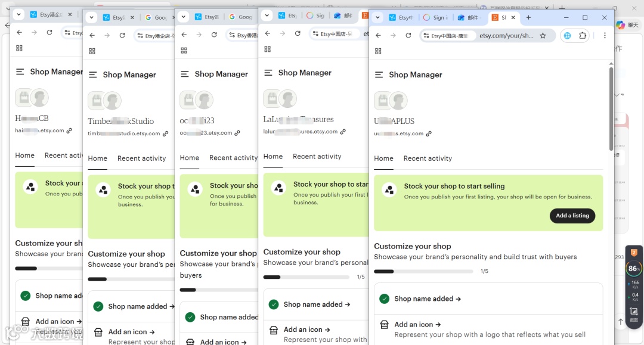Click the 1/5 progress bar in APLUS shop
The image size is (644, 345).
pyautogui.click(x=423, y=272)
